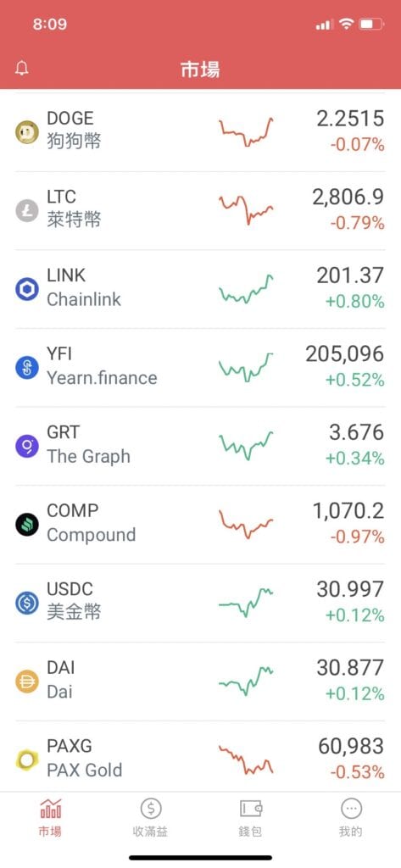Tap the Chainlink hexagon icon
The height and width of the screenshot is (868, 401).
click(x=26, y=289)
